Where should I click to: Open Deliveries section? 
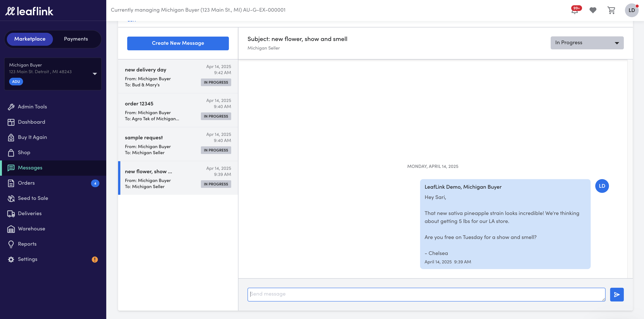pyautogui.click(x=53, y=214)
